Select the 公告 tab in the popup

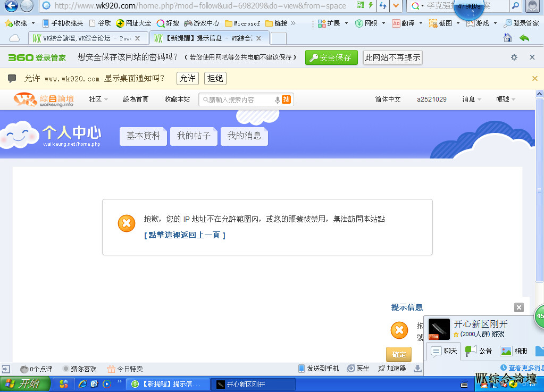click(479, 351)
